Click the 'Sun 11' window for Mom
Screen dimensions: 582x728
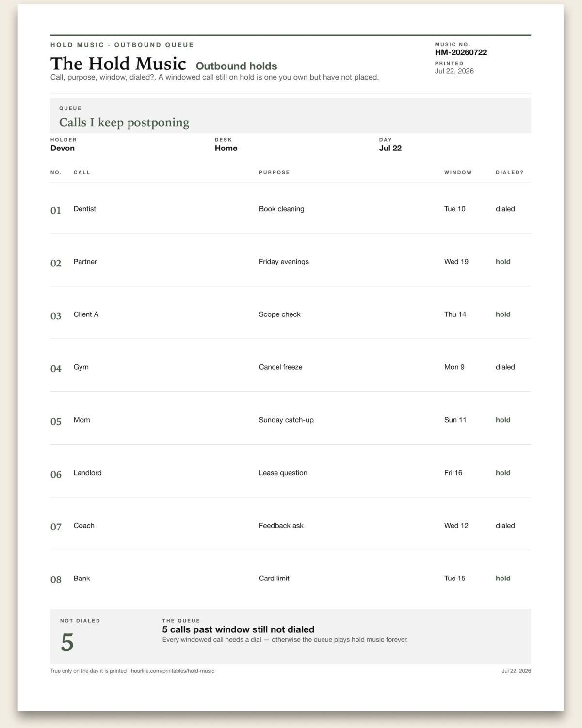[455, 420]
